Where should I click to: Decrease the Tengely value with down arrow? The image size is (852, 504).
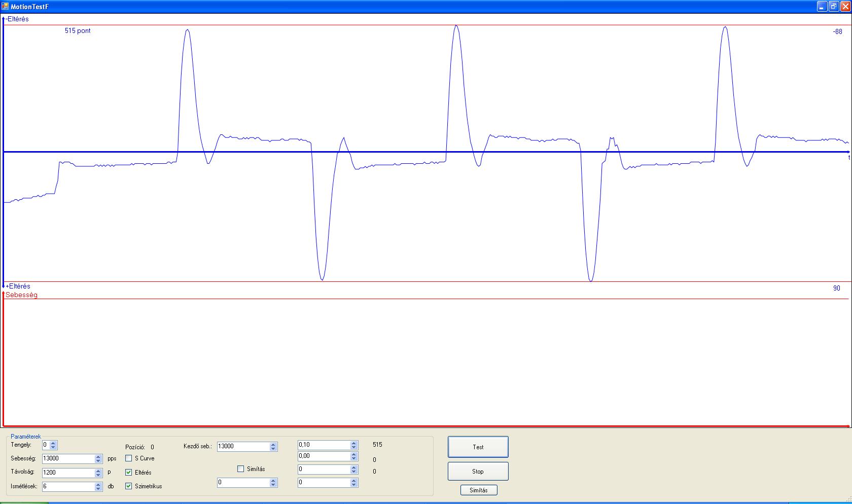pos(54,447)
